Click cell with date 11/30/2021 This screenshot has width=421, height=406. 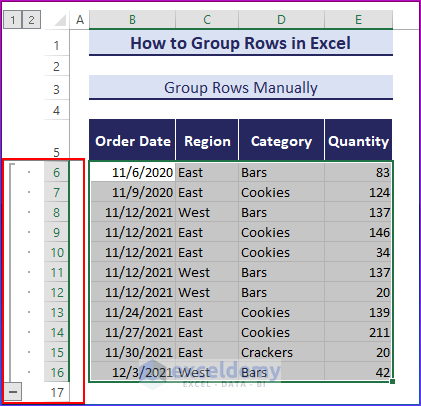click(x=133, y=352)
